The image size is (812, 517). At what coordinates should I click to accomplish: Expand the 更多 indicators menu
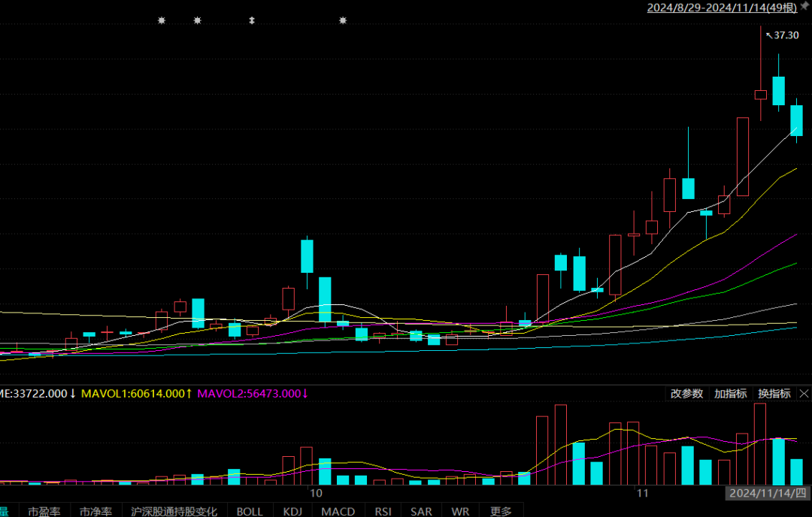click(501, 511)
